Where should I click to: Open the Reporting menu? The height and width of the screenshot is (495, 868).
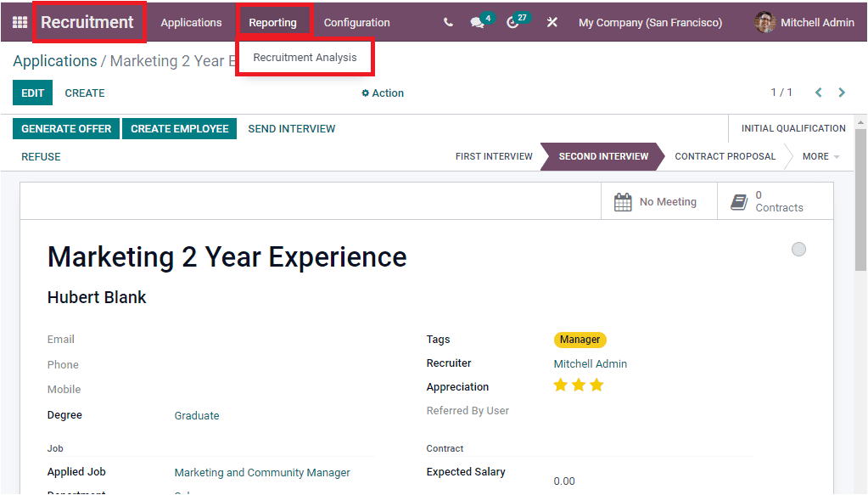pyautogui.click(x=274, y=22)
